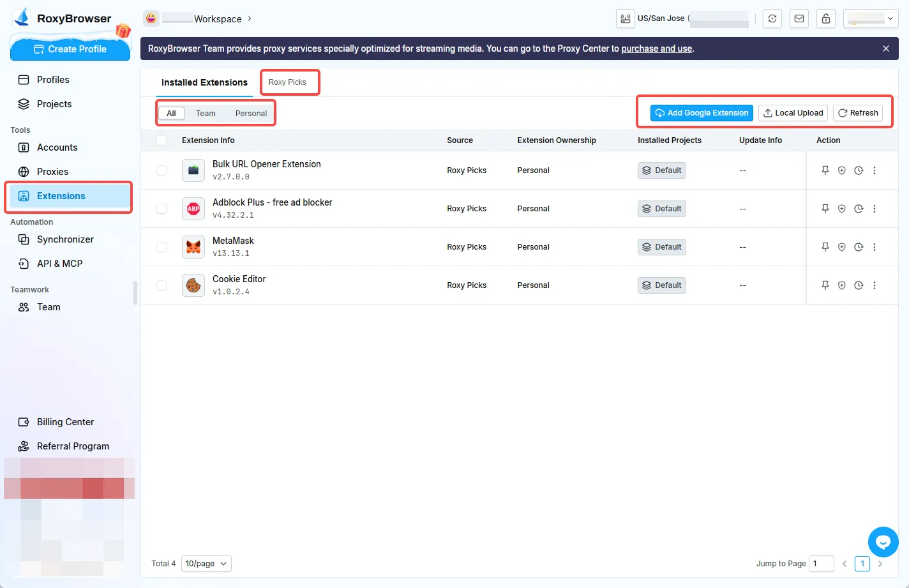Check the Bulk URL Opener Extension checkbox
This screenshot has width=909, height=588.
[x=162, y=170]
